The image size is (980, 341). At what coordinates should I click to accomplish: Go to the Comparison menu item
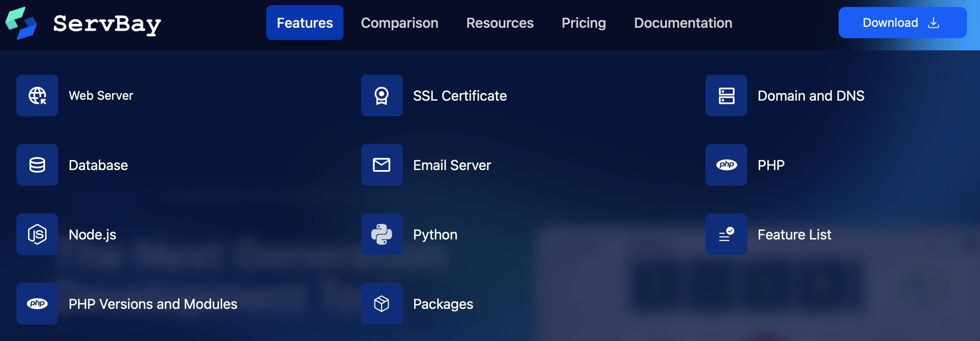click(x=399, y=23)
